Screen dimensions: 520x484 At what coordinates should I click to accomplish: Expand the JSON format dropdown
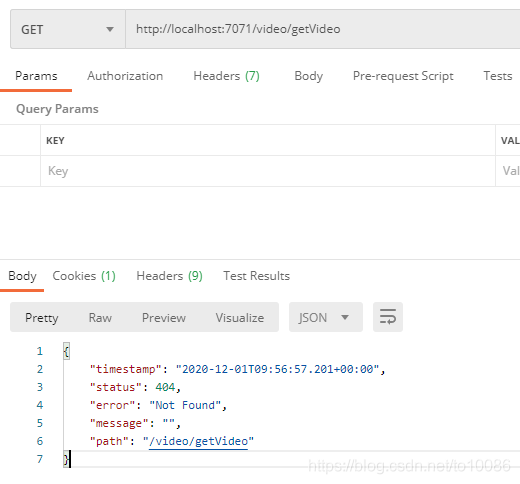(x=326, y=317)
